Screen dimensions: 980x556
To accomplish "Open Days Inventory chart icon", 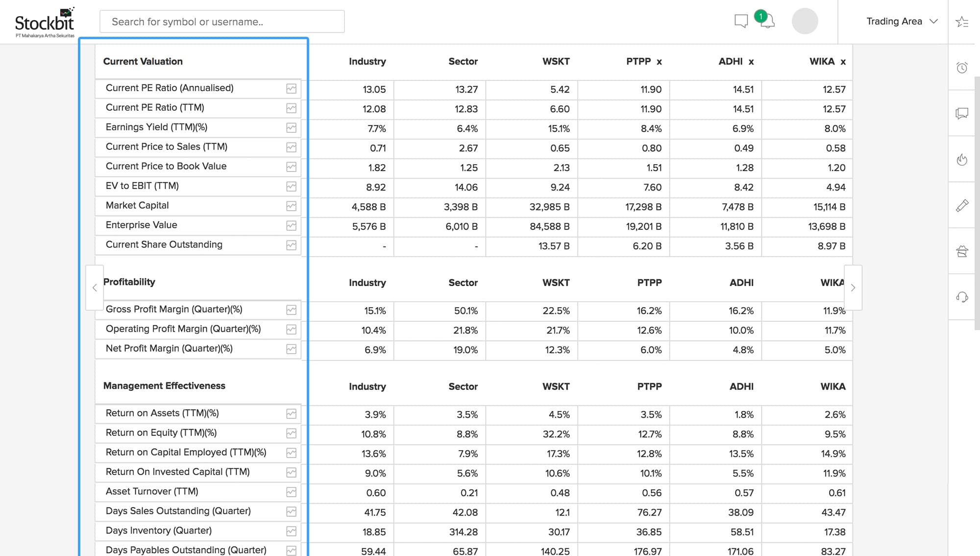I will pyautogui.click(x=291, y=532).
